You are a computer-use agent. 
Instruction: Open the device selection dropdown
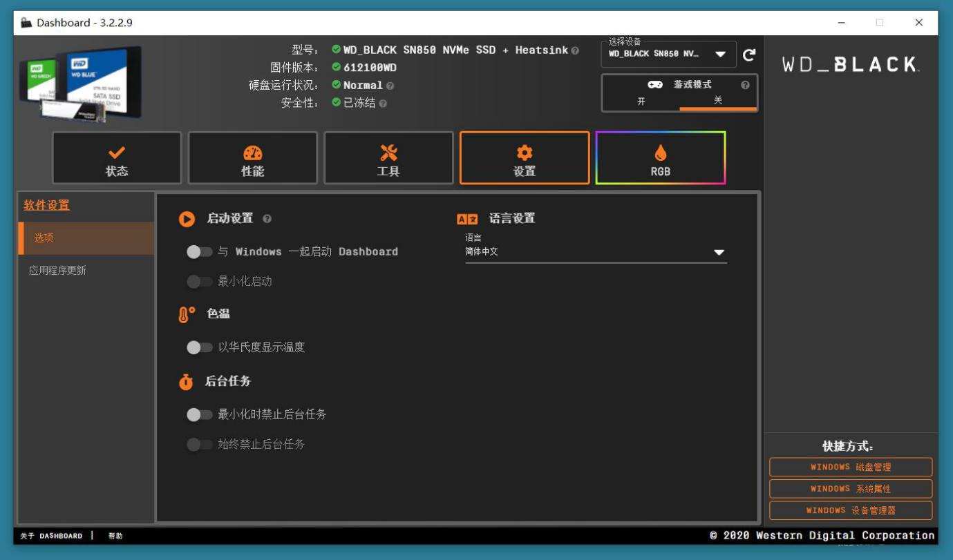[720, 54]
